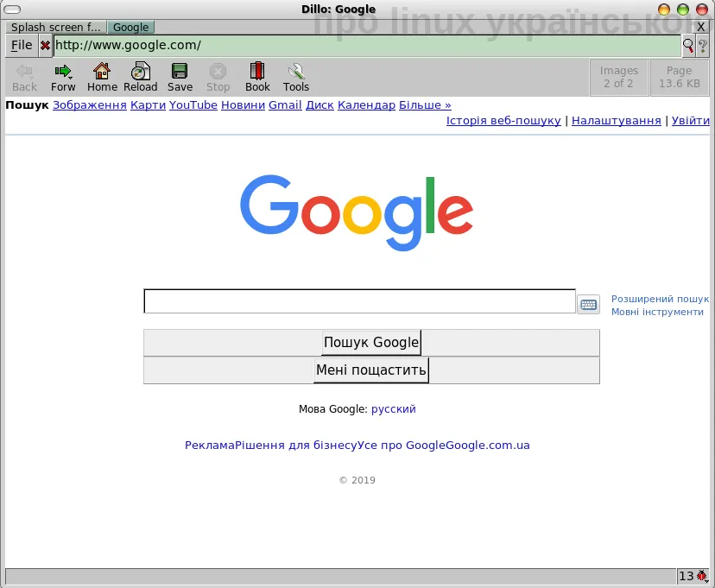Open the Home page icon
715x588 pixels.
(102, 78)
